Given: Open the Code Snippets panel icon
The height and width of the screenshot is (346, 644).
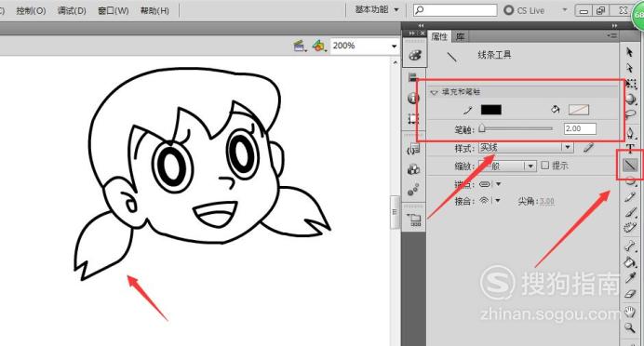Looking at the screenshot, I should (x=413, y=149).
